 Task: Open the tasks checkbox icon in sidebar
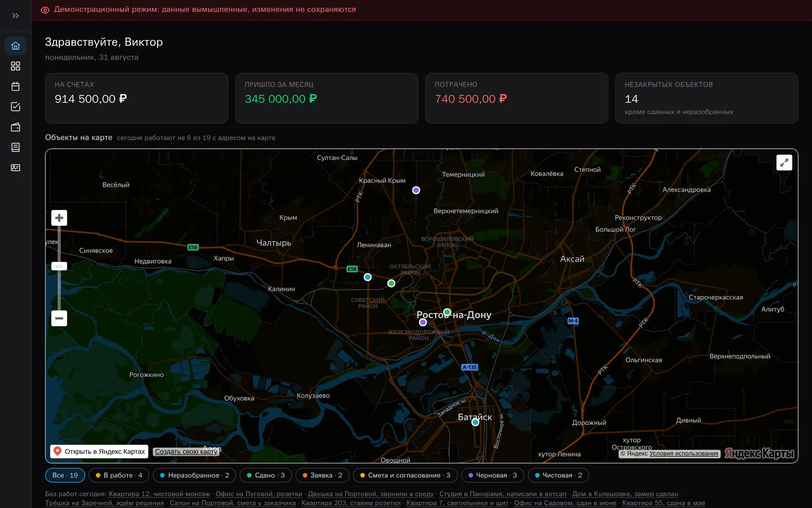coord(15,107)
